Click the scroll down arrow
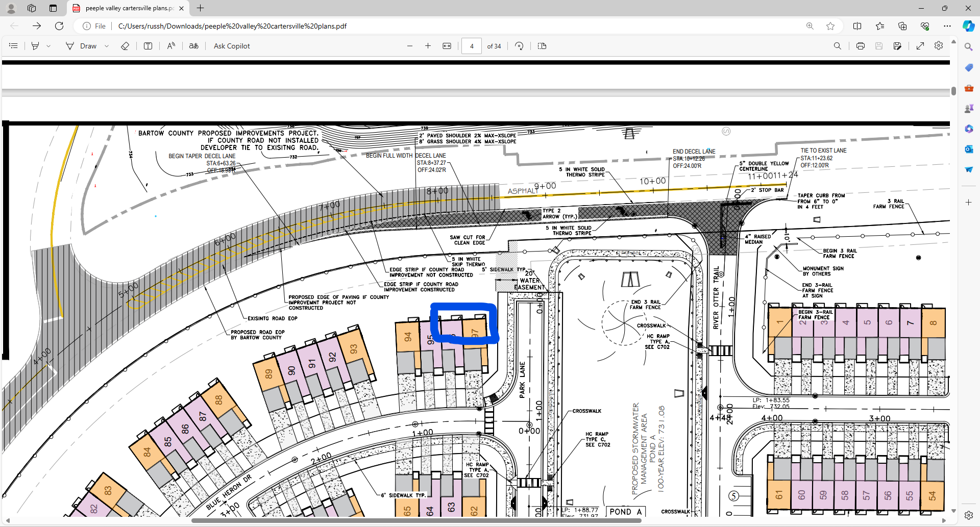980x527 pixels. pos(953,511)
